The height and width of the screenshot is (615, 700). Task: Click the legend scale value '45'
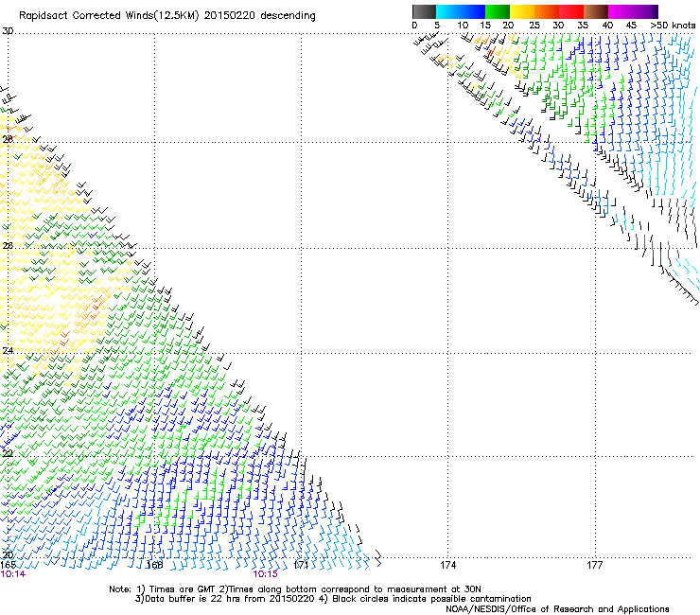pos(631,26)
